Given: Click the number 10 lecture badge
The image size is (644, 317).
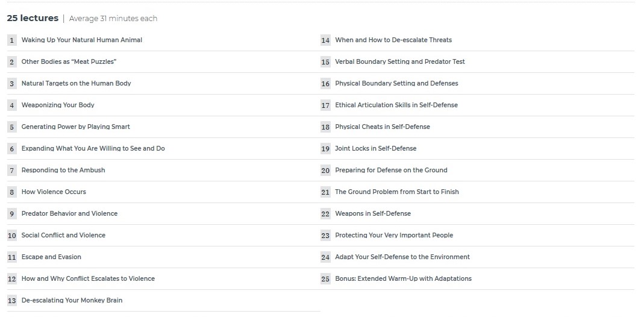Looking at the screenshot, I should 12,236.
